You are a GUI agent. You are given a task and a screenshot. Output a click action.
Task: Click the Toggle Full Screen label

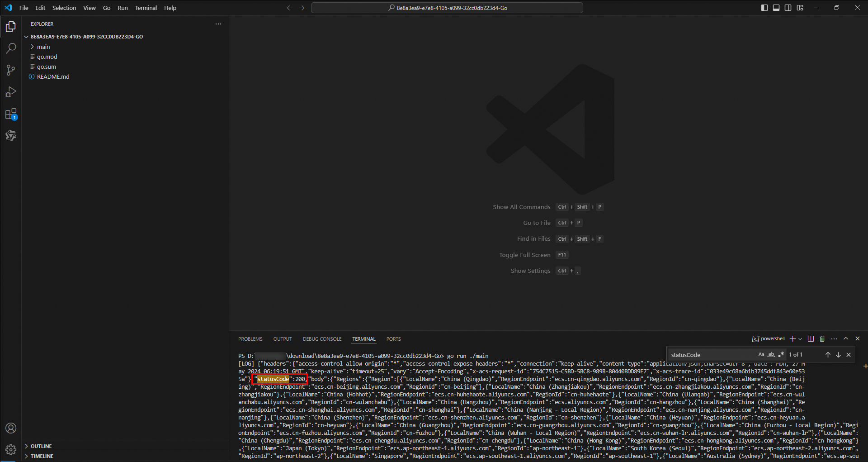tap(525, 255)
